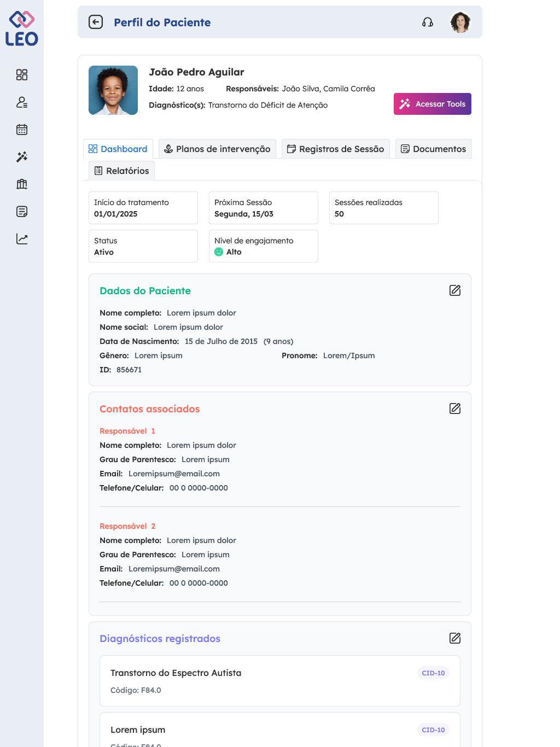
Task: Open the notes document icon in sidebar
Action: coord(22,212)
